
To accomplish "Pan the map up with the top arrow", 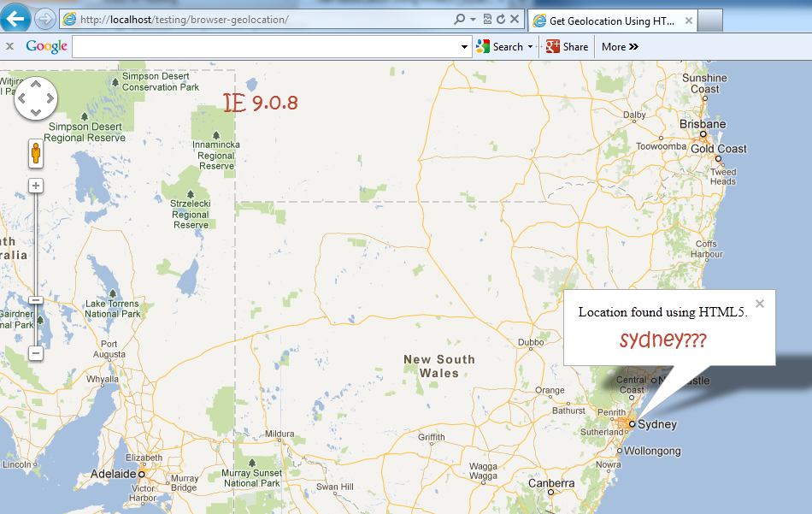I will [x=36, y=84].
